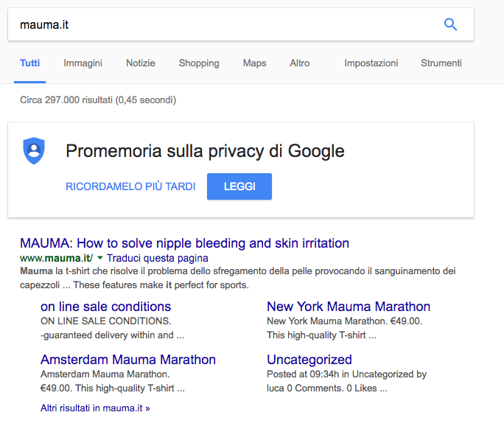This screenshot has width=504, height=429.
Task: Open the MAUMA nipple bleeding result title
Action: pyautogui.click(x=184, y=243)
